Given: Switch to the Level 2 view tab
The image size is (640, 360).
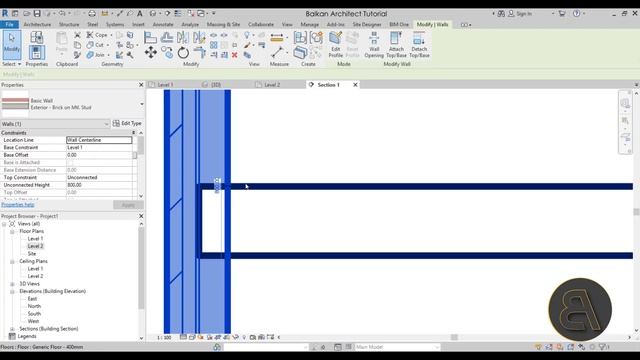Looking at the screenshot, I should pos(272,85).
